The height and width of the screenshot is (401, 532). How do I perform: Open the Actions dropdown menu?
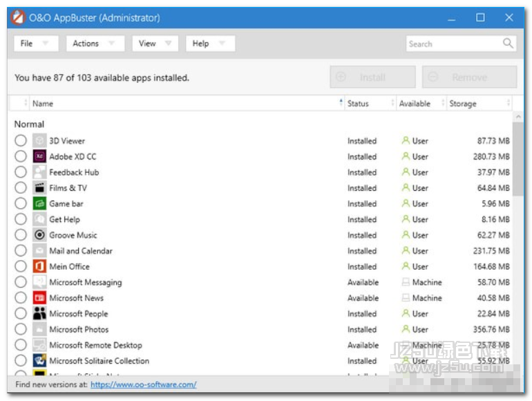[x=95, y=44]
